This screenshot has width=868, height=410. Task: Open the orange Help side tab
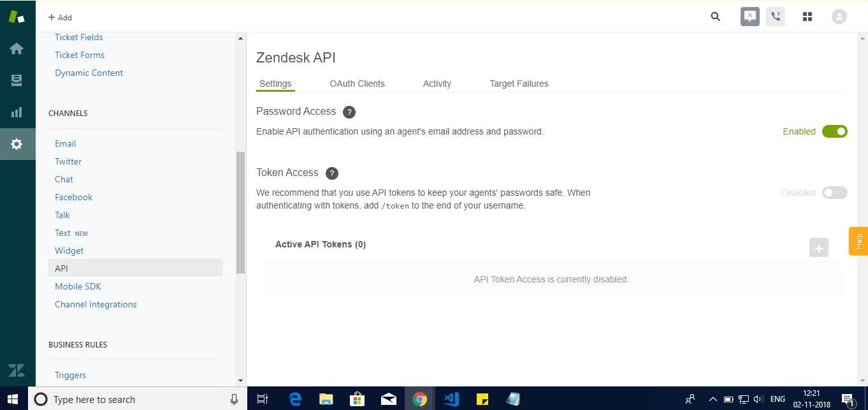(x=858, y=241)
